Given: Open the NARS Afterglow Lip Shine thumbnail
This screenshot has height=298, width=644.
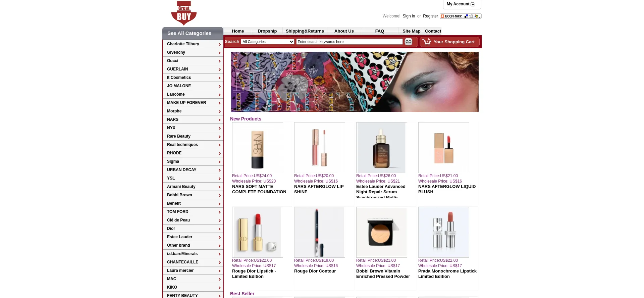Looking at the screenshot, I should (320, 148).
